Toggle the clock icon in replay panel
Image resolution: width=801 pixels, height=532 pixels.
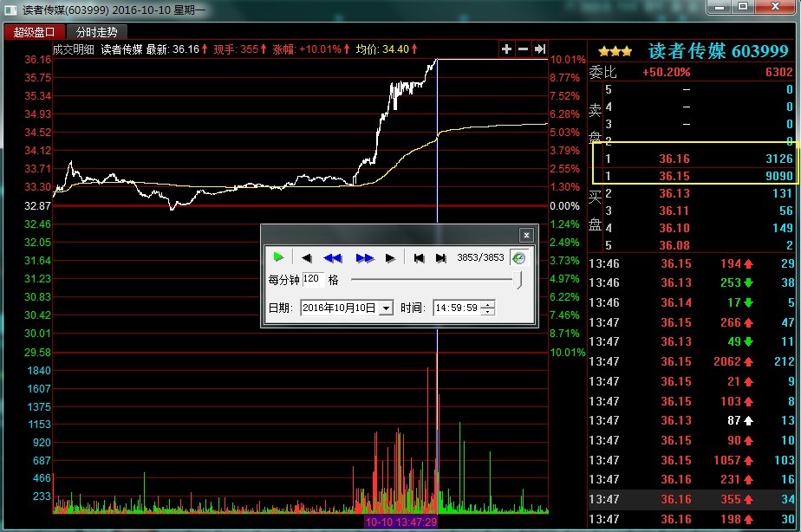click(x=518, y=257)
